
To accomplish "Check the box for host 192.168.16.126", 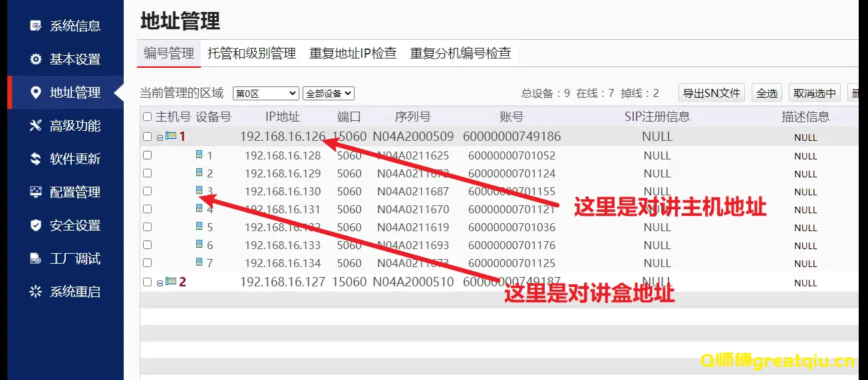I will [x=148, y=137].
